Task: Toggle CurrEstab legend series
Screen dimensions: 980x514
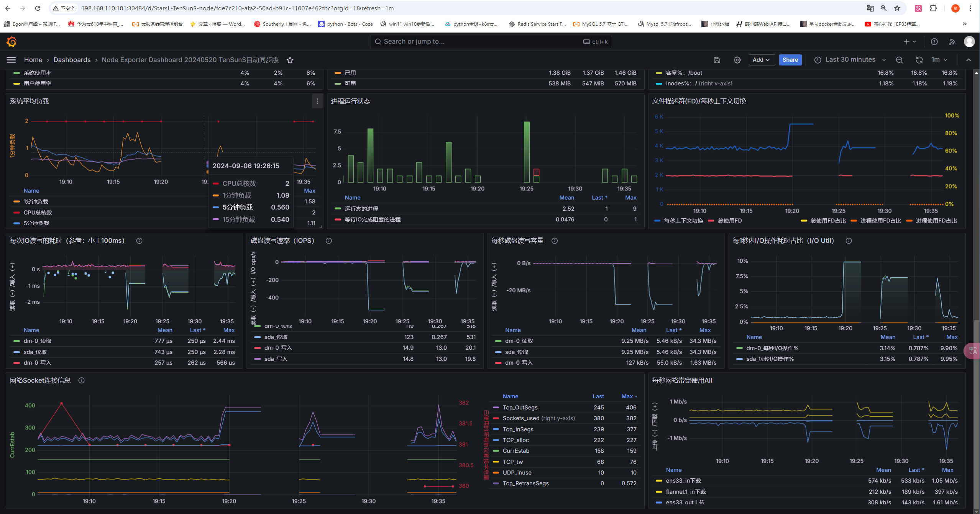Action: [516, 451]
